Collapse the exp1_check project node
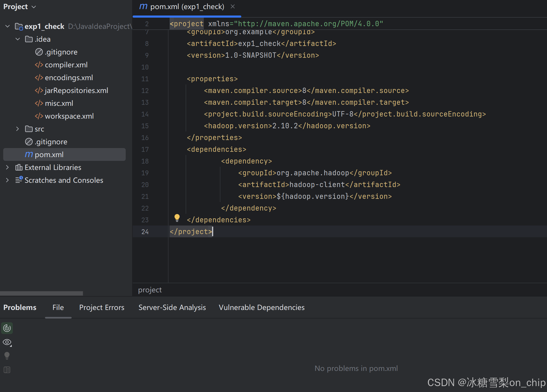This screenshot has width=547, height=392. pyautogui.click(x=7, y=26)
